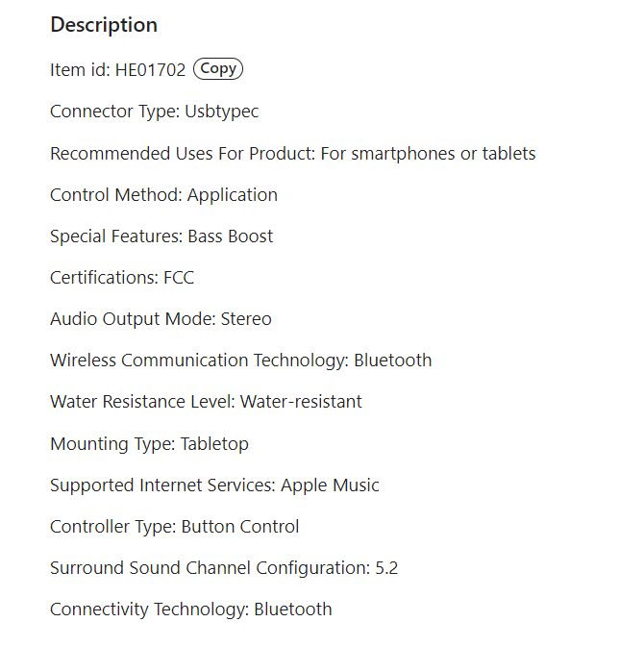Click the Connector Type Usbtypec line
This screenshot has width=644, height=647.
[x=154, y=112]
